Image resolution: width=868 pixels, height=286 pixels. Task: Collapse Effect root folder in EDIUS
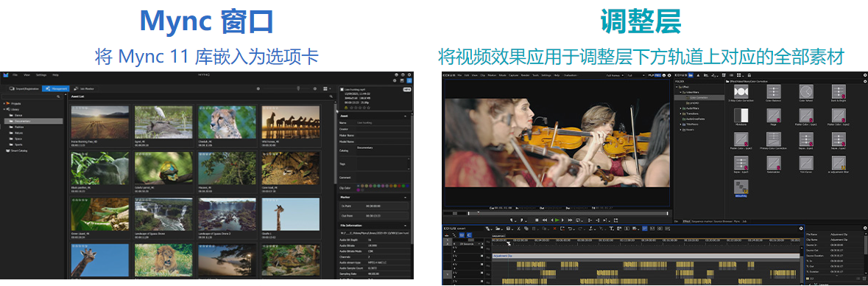tap(677, 87)
